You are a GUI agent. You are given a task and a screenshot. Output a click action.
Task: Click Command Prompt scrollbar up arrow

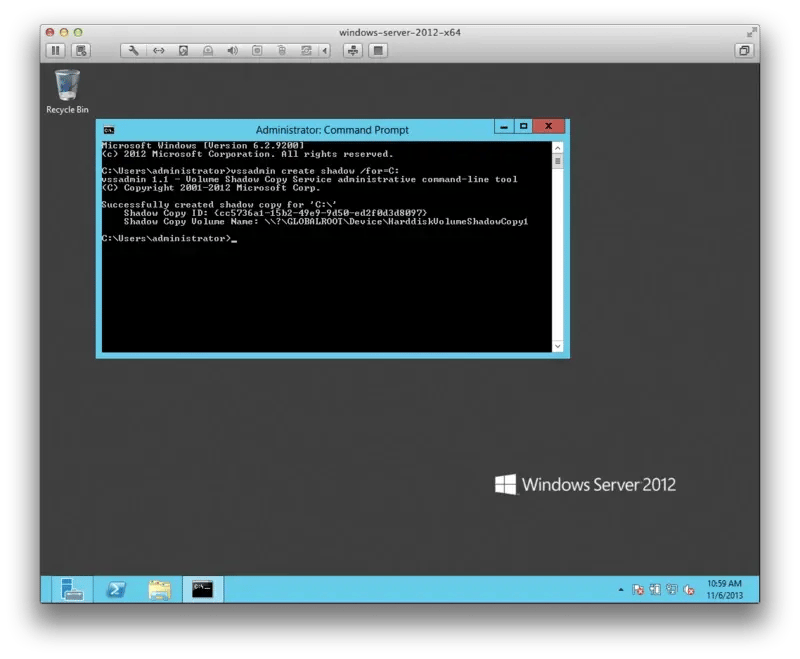pos(558,147)
